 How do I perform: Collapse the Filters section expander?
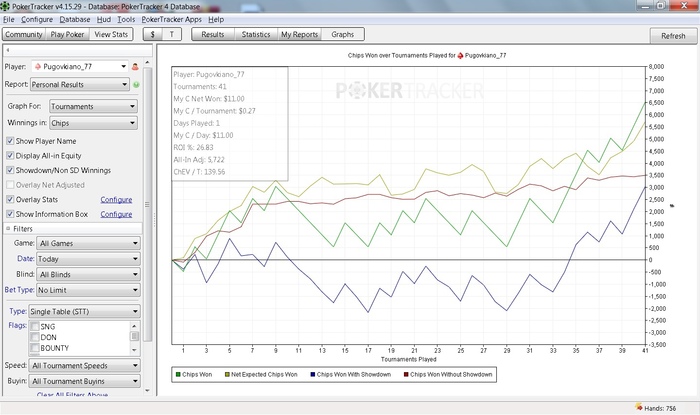pos(8,228)
